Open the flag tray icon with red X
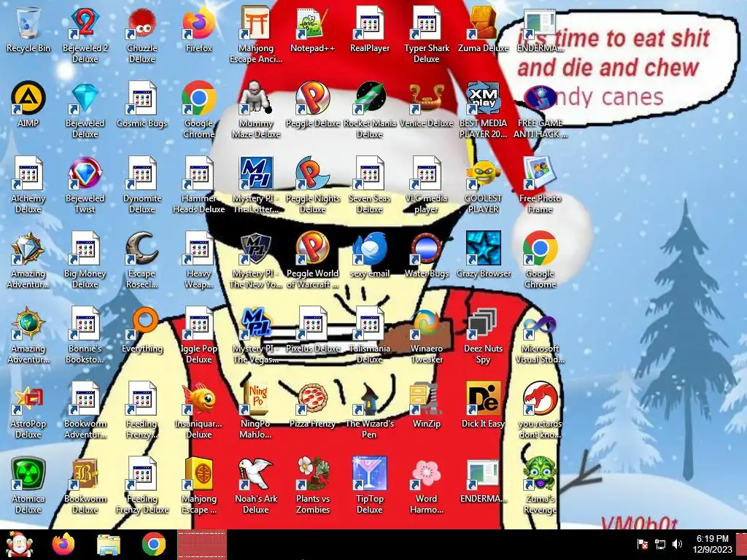 pos(642,544)
